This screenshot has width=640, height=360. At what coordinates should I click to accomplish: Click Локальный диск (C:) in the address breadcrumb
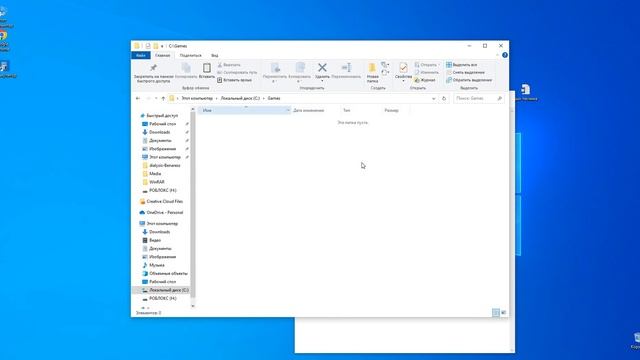coord(240,98)
